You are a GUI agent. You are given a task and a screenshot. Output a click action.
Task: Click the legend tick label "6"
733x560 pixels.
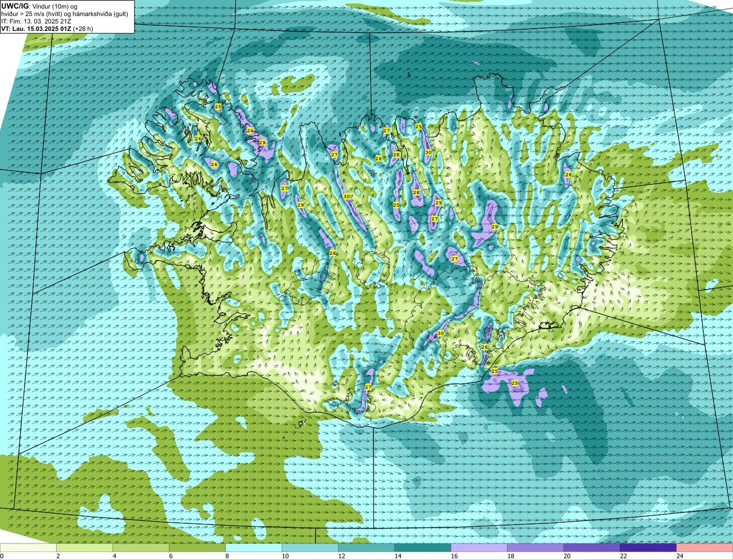point(171,556)
